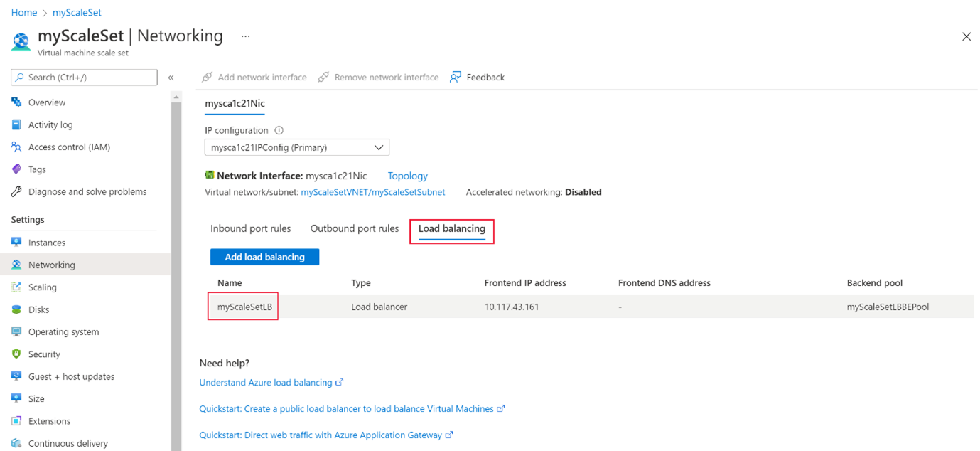Select the Load balancing tab
This screenshot has width=980, height=451.
coord(452,229)
